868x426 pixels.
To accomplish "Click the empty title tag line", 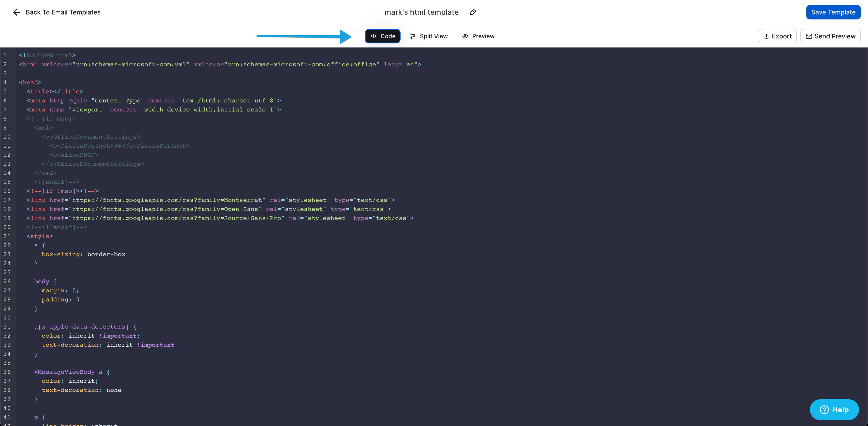I will (x=55, y=91).
